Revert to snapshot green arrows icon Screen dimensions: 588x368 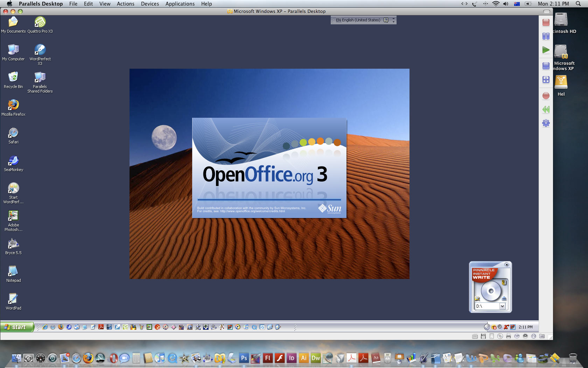tap(546, 110)
